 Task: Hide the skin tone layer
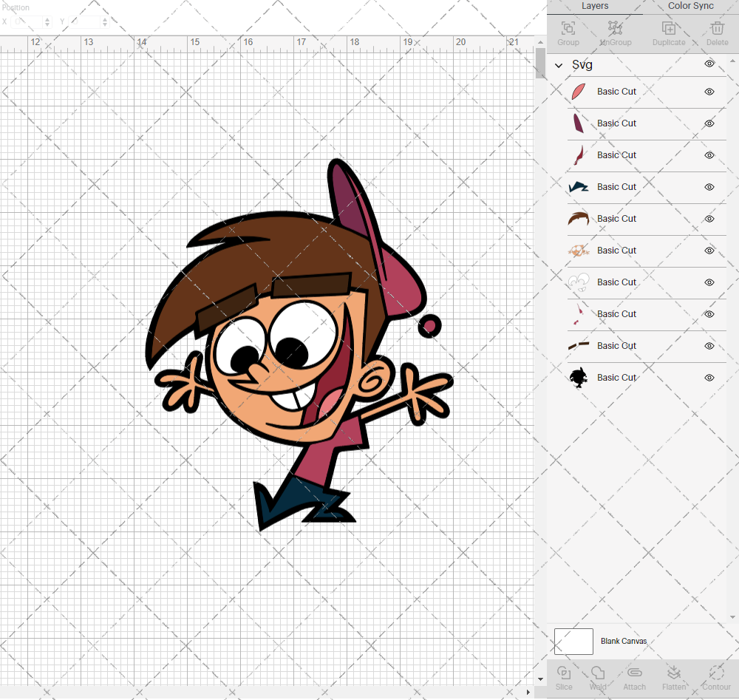[709, 251]
